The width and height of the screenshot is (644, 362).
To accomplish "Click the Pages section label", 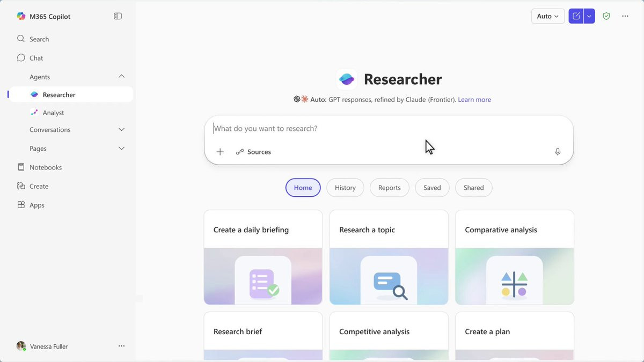I will [38, 148].
